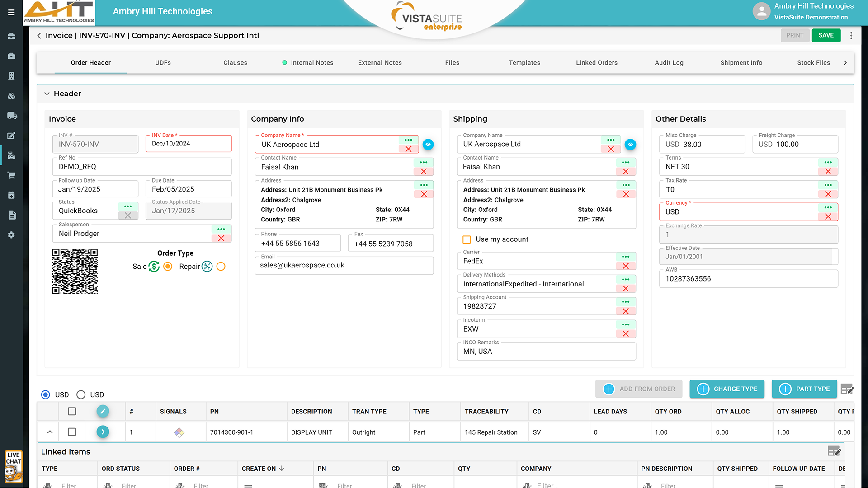Image resolution: width=868 pixels, height=488 pixels.
Task: Click the row edit pencil icon
Action: tap(103, 411)
